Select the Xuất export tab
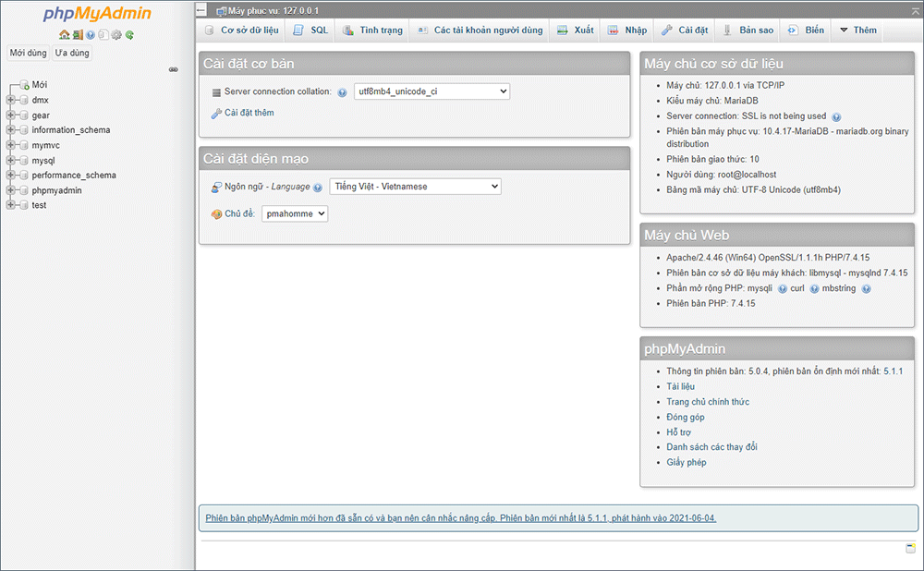This screenshot has height=571, width=924. click(x=575, y=30)
